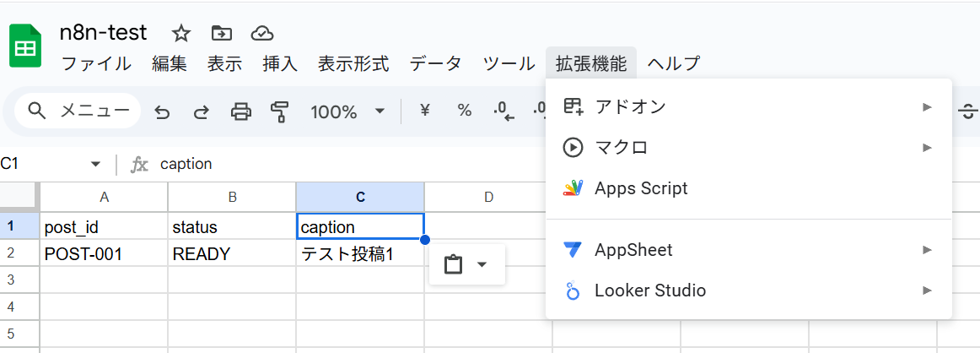Decrease decimal places icon
This screenshot has width=980, height=353.
[x=503, y=112]
